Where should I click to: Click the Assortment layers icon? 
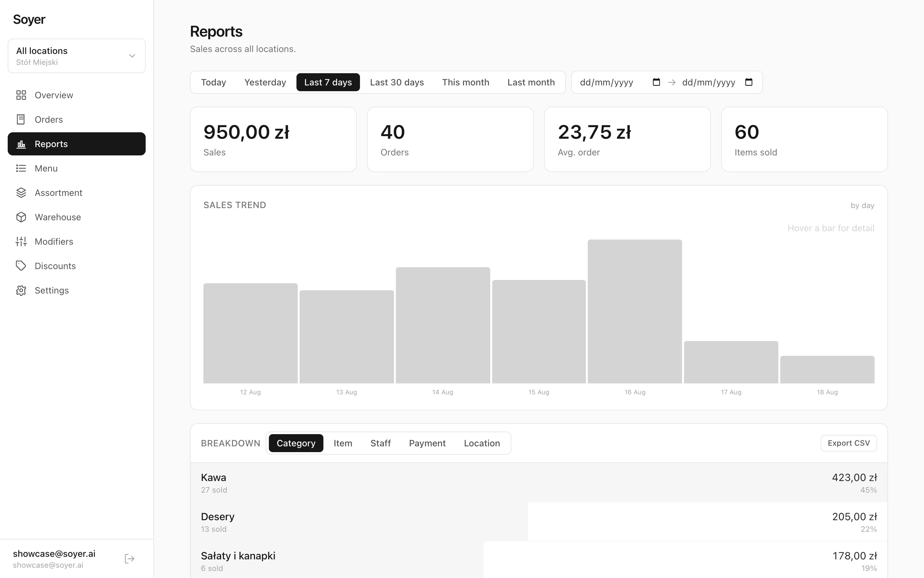tap(21, 193)
